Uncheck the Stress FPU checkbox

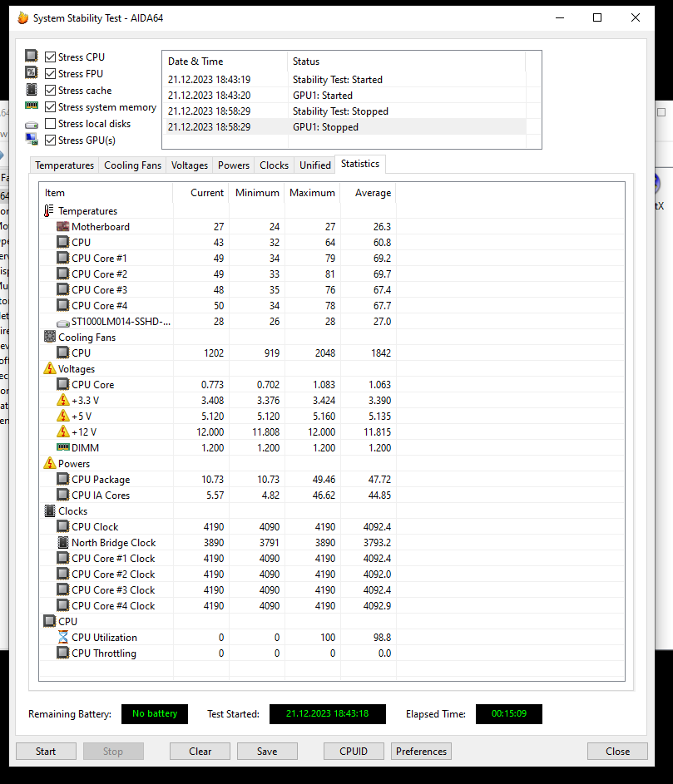(50, 73)
